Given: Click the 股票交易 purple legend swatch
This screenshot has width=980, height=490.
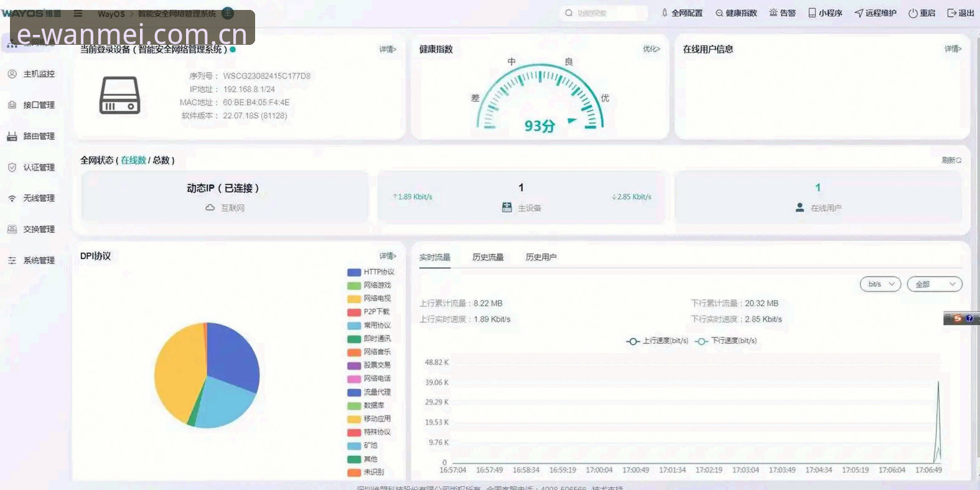Looking at the screenshot, I should 354,366.
